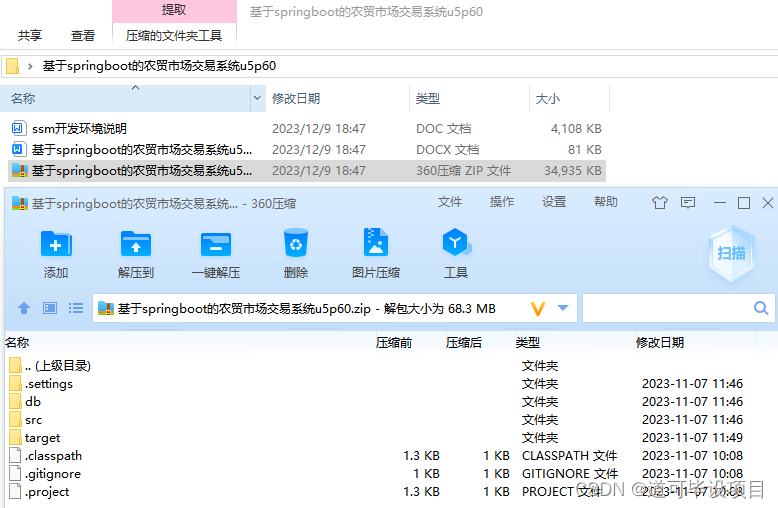The image size is (778, 508).
Task: Switch to list view mode button
Action: click(75, 309)
